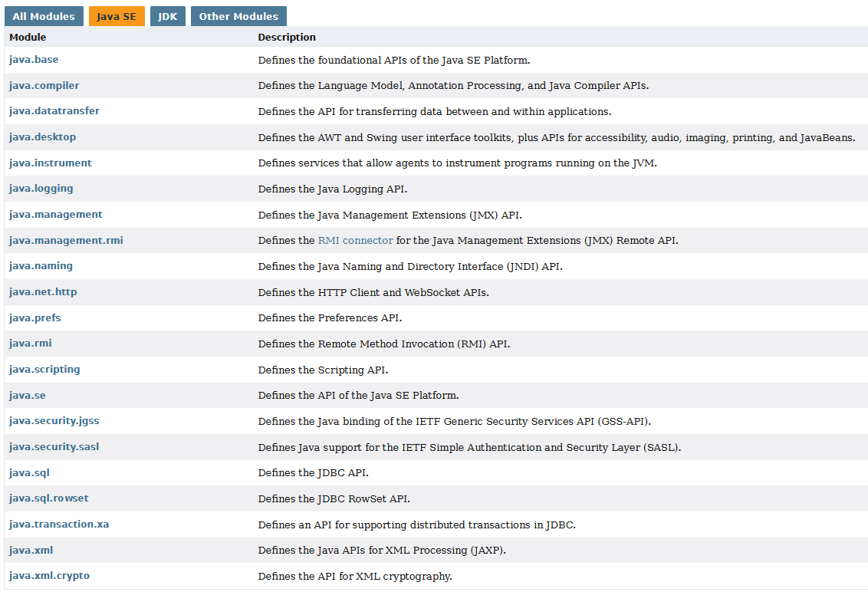868x592 pixels.
Task: Click the Module column header
Action: [28, 37]
